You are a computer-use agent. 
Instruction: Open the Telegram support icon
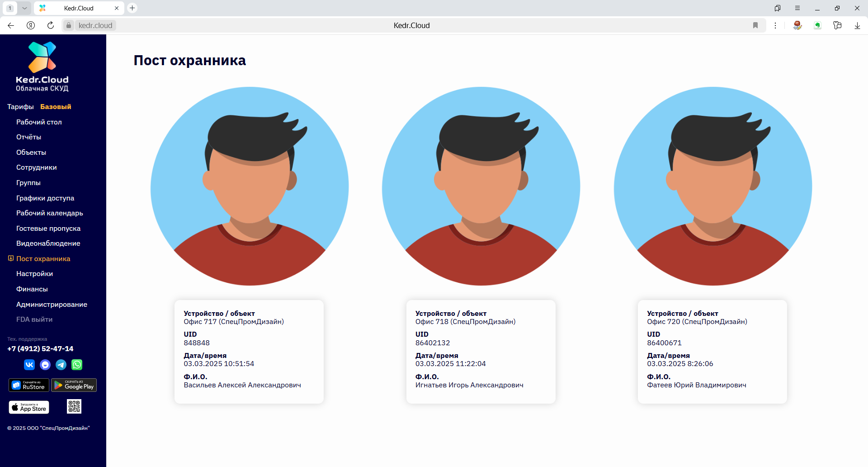coord(61,365)
